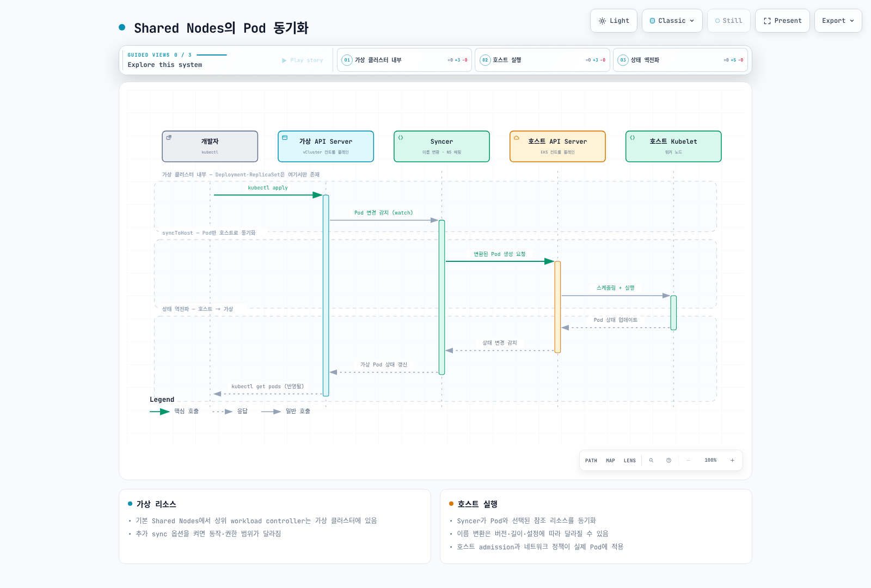This screenshot has height=588, width=871.
Task: Toggle the Light theme mode
Action: [x=614, y=21]
